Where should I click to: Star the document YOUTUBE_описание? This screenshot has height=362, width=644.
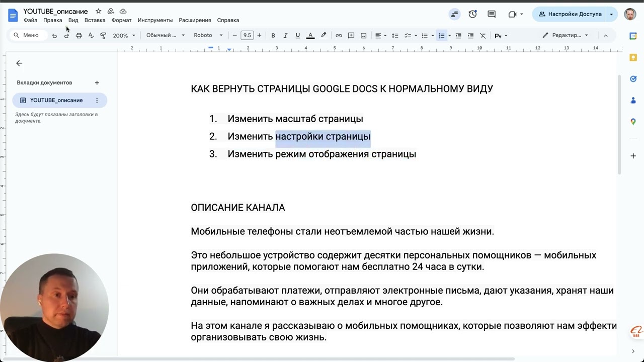point(99,11)
